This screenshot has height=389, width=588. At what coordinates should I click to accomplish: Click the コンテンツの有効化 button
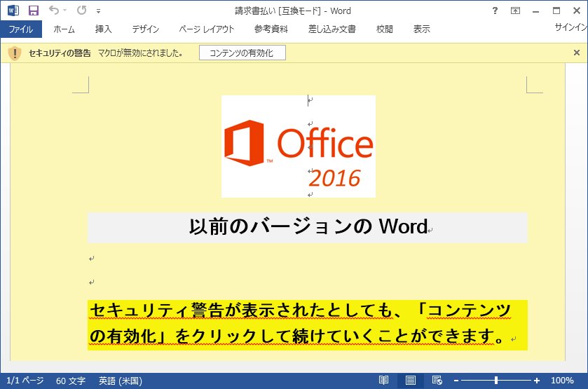coord(242,53)
